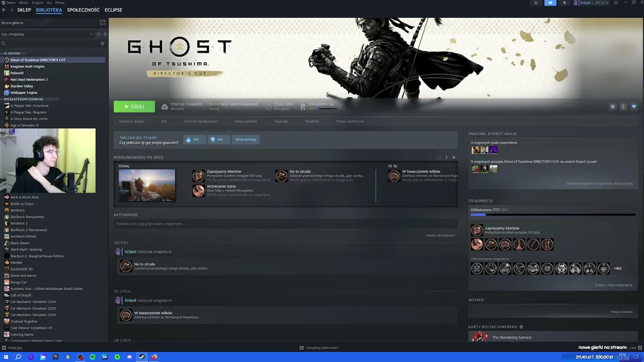The image size is (644, 362).
Task: Open the Pomoc menu
Action: tap(60, 3)
